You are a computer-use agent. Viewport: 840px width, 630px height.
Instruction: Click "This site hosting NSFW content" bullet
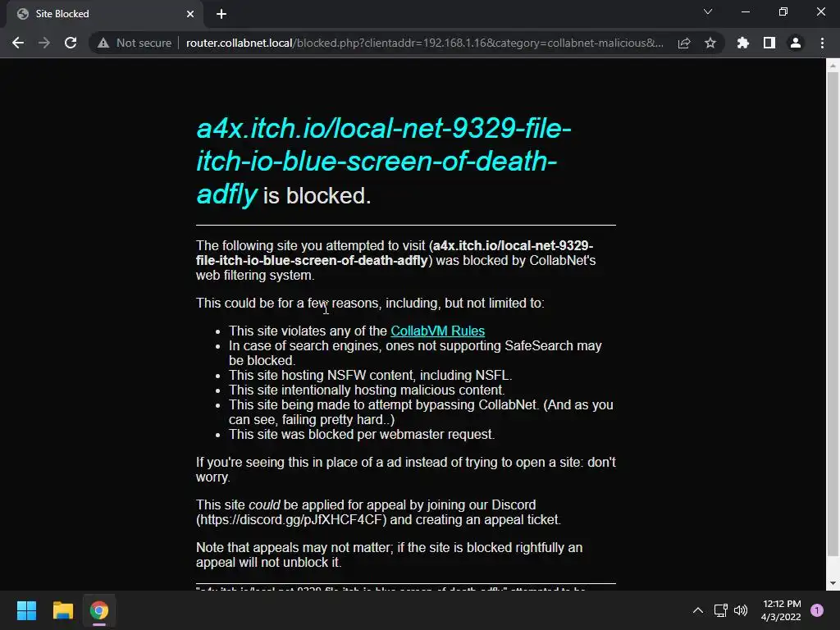[370, 375]
